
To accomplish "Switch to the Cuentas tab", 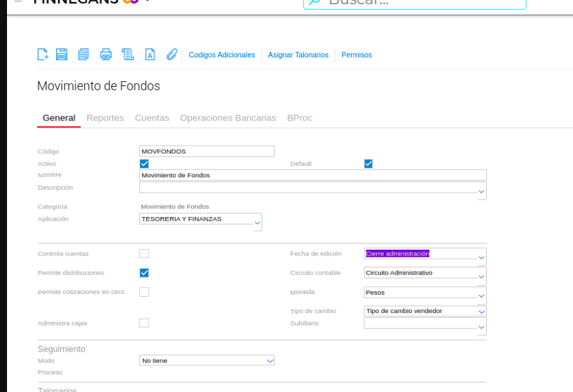I will tap(152, 118).
